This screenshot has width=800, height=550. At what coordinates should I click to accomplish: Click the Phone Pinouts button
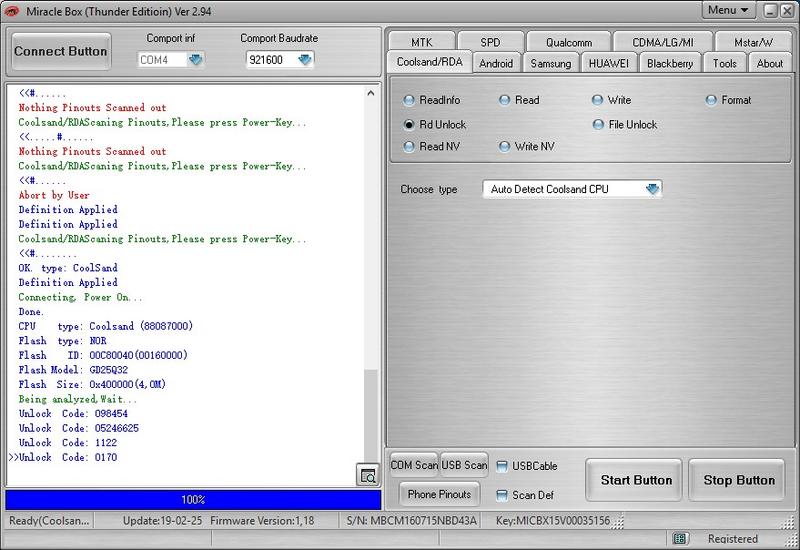coord(439,494)
